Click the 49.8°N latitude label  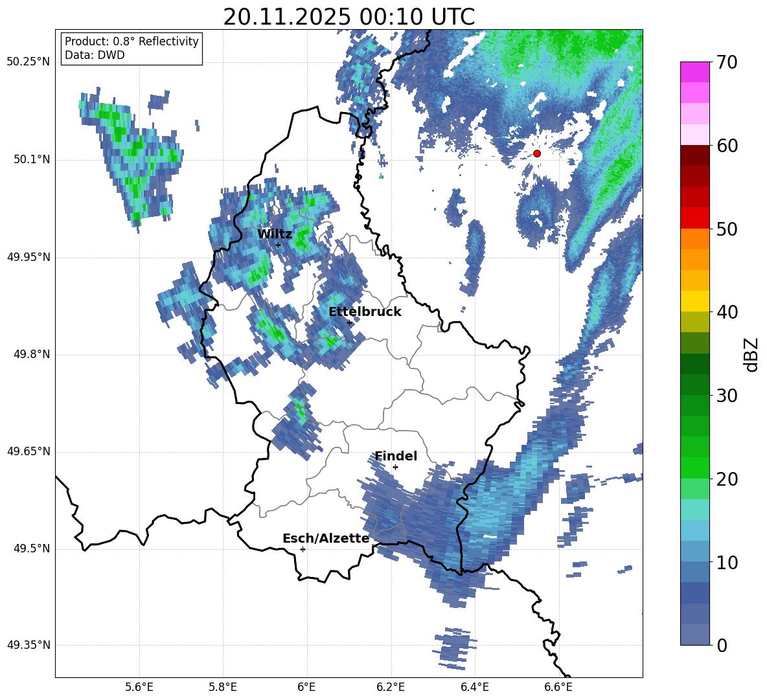coord(32,354)
